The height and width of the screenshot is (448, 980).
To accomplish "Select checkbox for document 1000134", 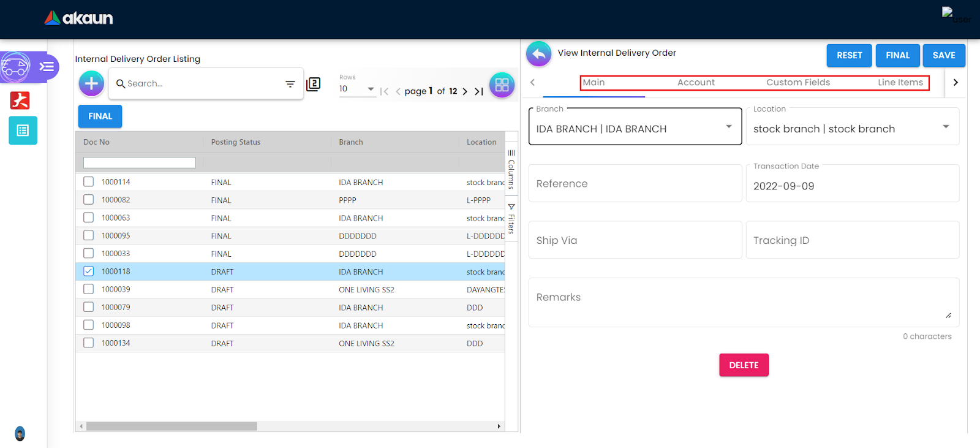I will coord(89,343).
